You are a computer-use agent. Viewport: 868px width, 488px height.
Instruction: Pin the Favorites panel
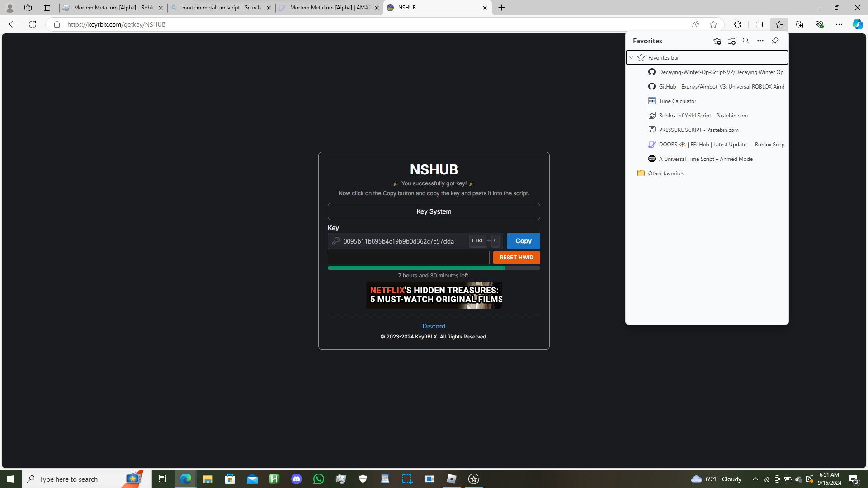(775, 41)
